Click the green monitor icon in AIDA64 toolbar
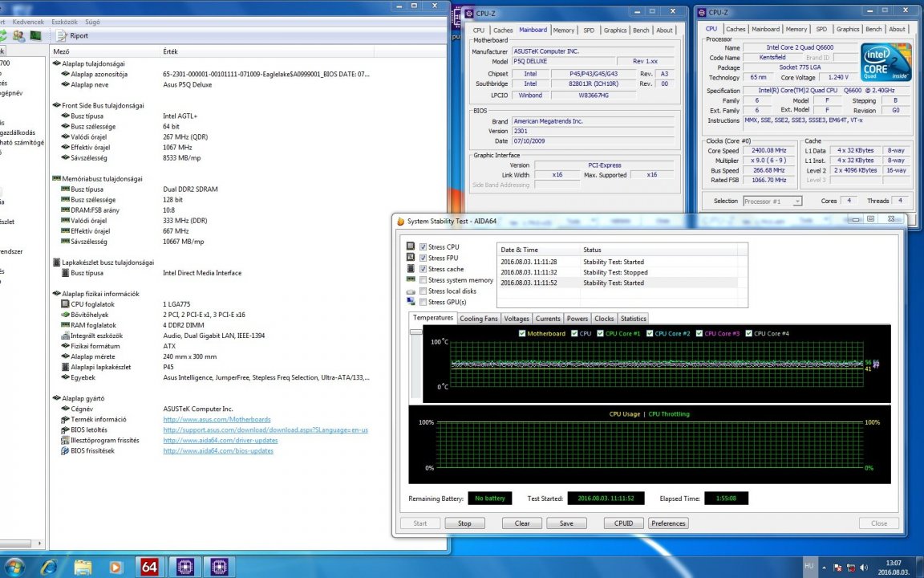Screen dimensions: 924x578 pyautogui.click(x=35, y=35)
